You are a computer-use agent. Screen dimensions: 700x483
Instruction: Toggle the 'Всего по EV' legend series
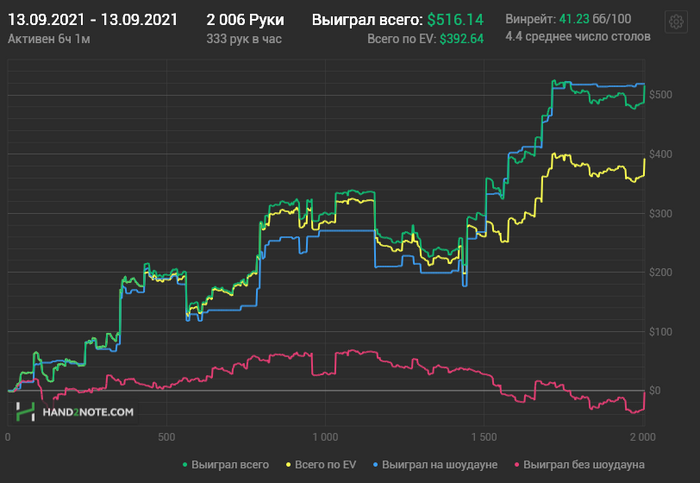tap(321, 465)
